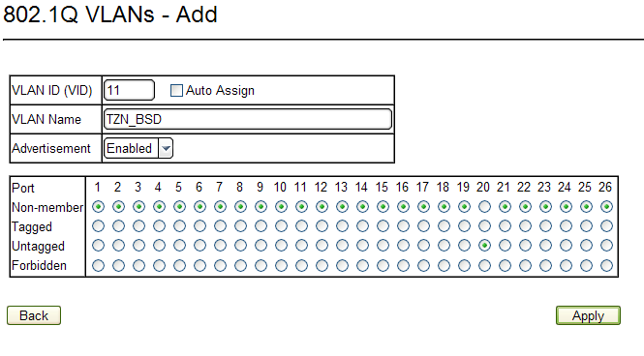Set port 22 to Untagged
644x356 pixels.
pyautogui.click(x=525, y=246)
